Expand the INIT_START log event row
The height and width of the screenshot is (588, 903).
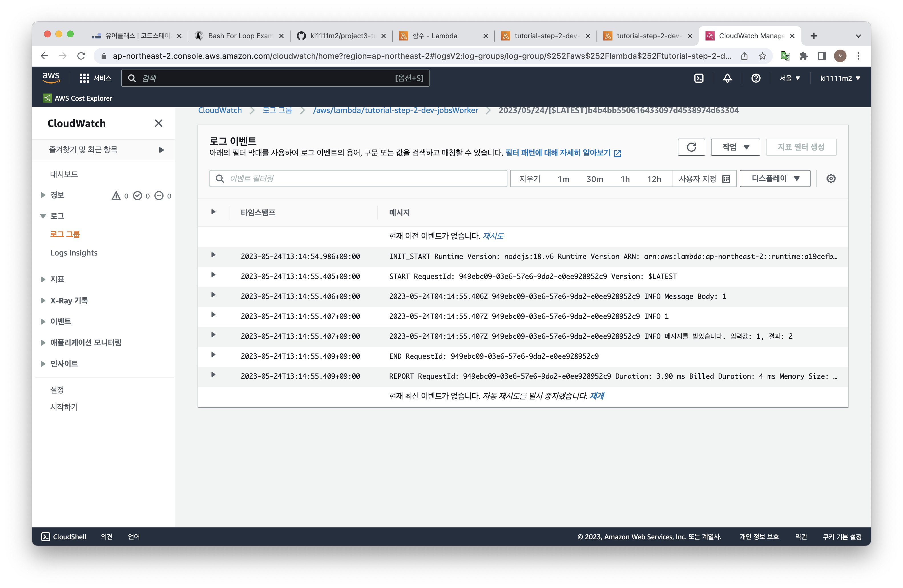(213, 255)
